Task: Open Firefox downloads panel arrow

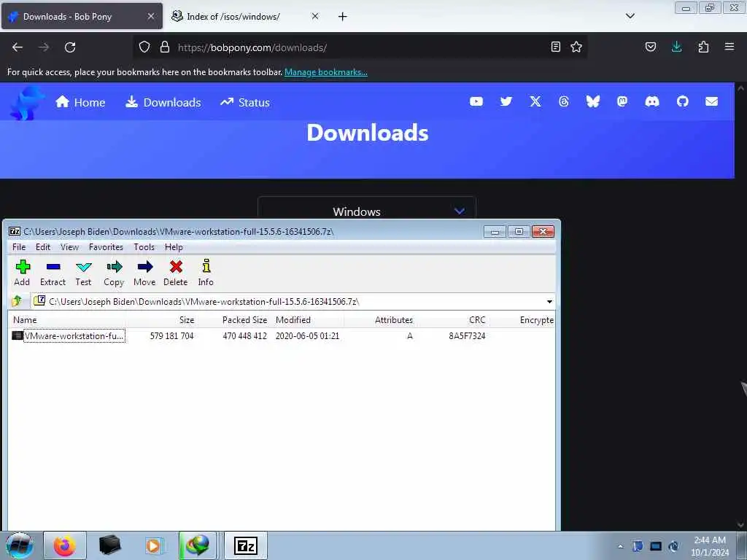Action: click(676, 47)
